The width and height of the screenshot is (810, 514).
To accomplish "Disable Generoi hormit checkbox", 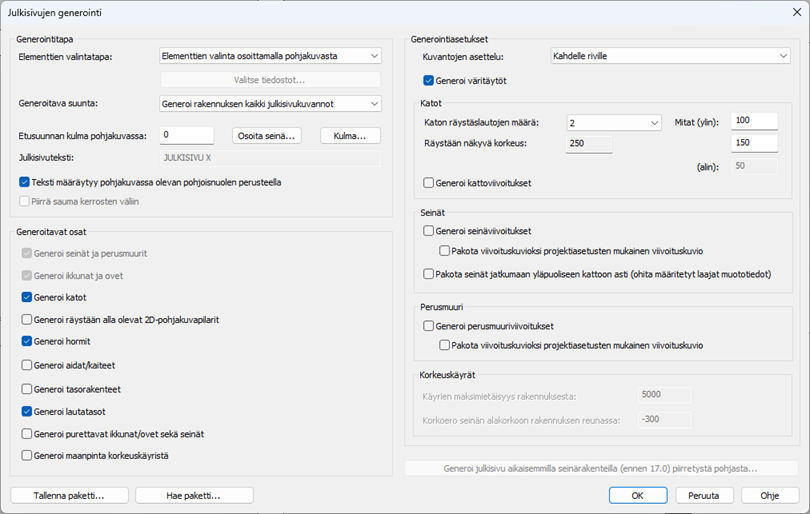I will (x=27, y=342).
